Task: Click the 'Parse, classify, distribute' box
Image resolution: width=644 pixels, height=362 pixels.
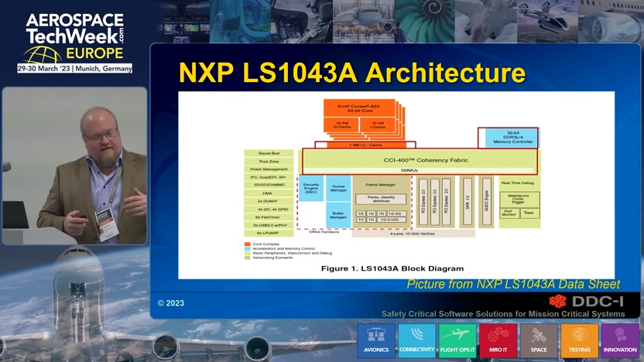Action: pos(381,199)
